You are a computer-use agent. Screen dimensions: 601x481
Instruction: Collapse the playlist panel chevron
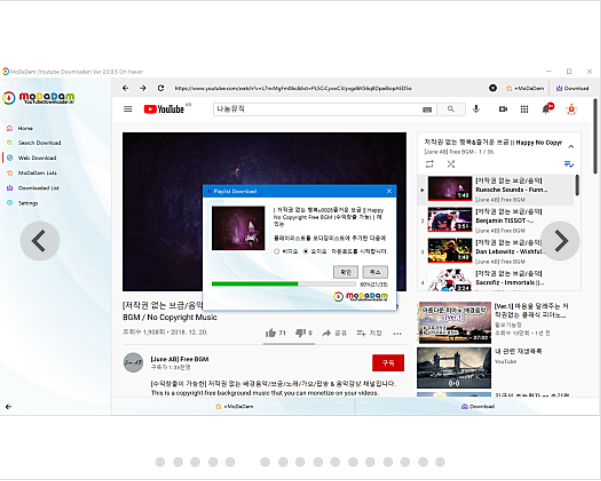pos(571,146)
